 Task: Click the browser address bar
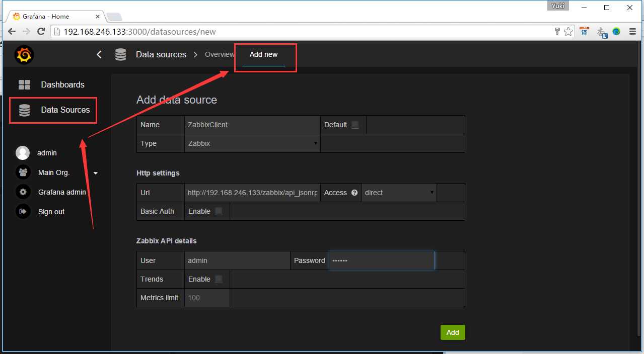click(x=302, y=32)
